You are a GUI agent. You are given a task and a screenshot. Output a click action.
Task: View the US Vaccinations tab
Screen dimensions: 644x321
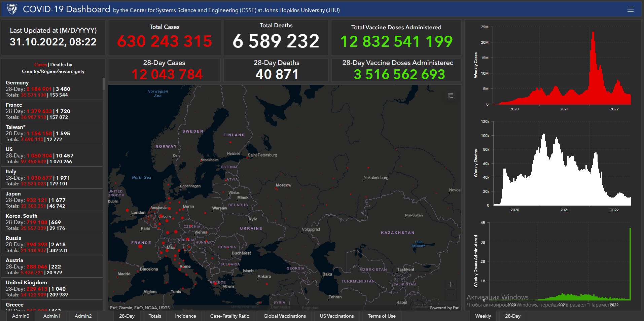click(x=337, y=316)
